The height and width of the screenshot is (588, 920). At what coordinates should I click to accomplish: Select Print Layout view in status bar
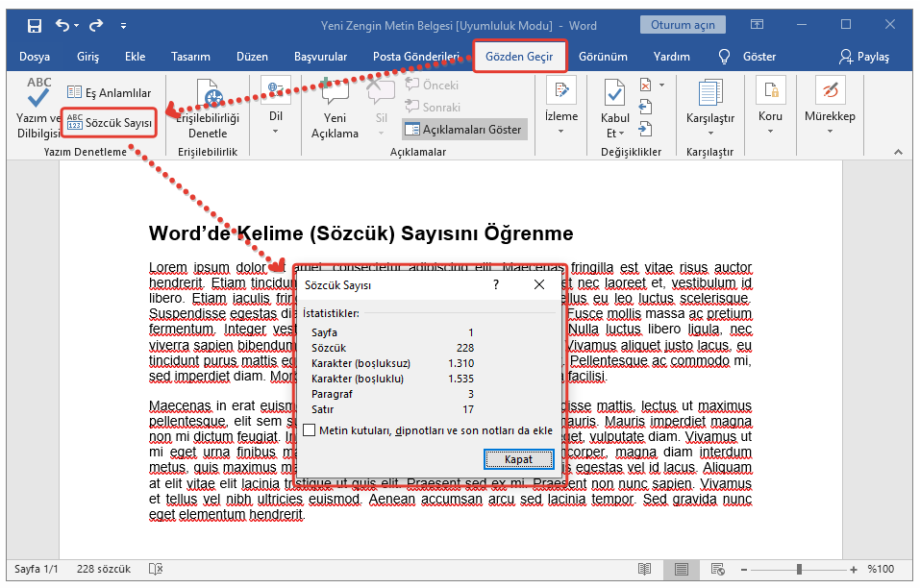[x=682, y=569]
